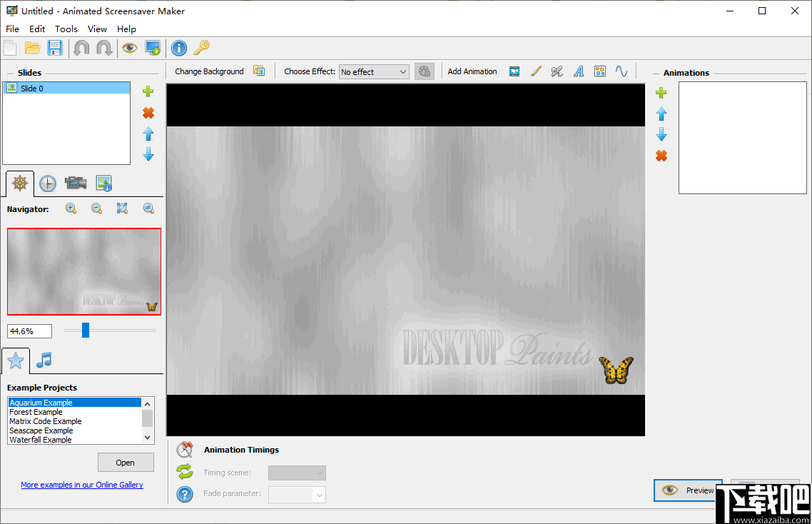Save the project with the floppy disk icon
Viewport: 812px width, 524px height.
point(54,49)
